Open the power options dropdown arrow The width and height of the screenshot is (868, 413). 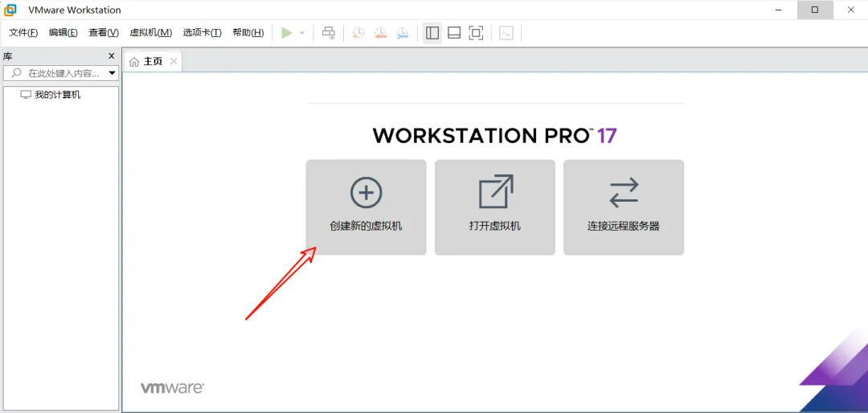[x=302, y=33]
